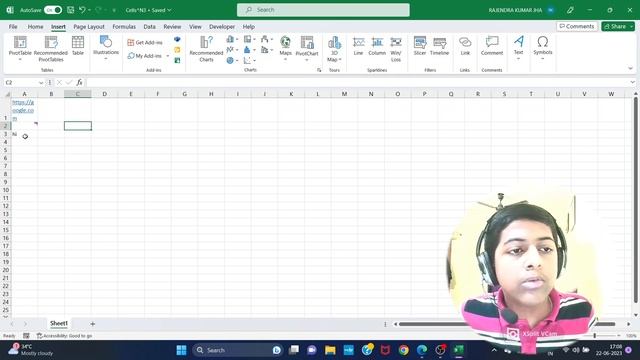Screen dimensions: 640x360
Task: Click the taskbar Search box
Action: pyautogui.click(x=237, y=350)
